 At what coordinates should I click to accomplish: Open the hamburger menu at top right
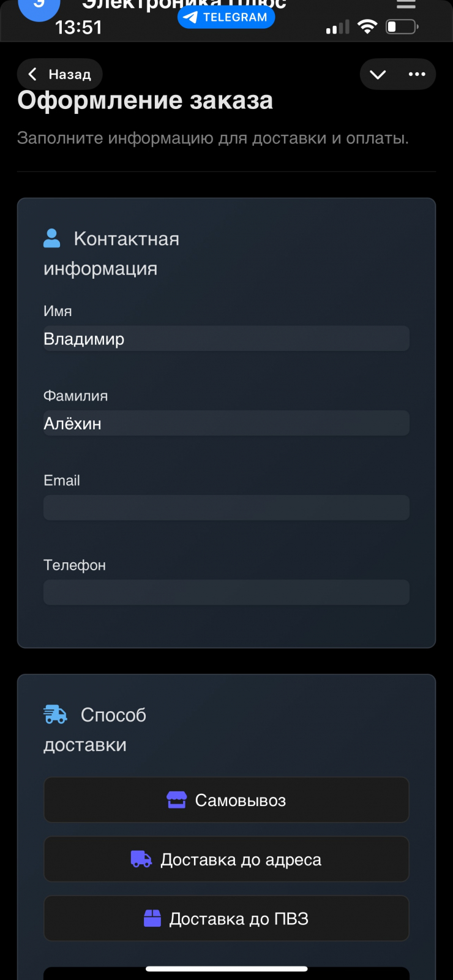coord(406,5)
